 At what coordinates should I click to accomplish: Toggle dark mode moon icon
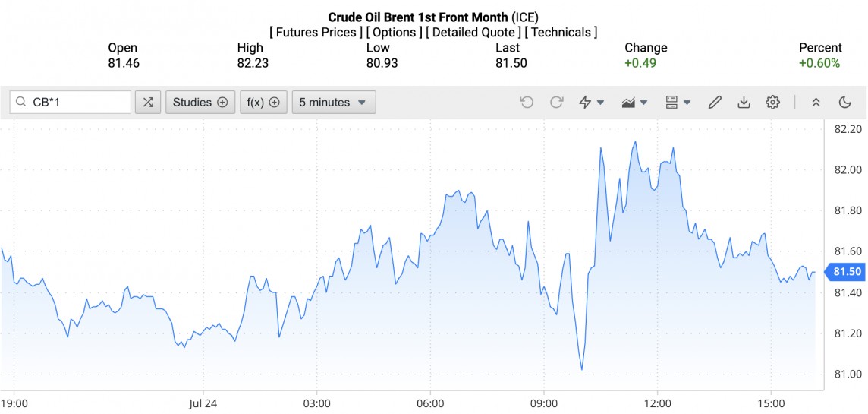tap(844, 103)
